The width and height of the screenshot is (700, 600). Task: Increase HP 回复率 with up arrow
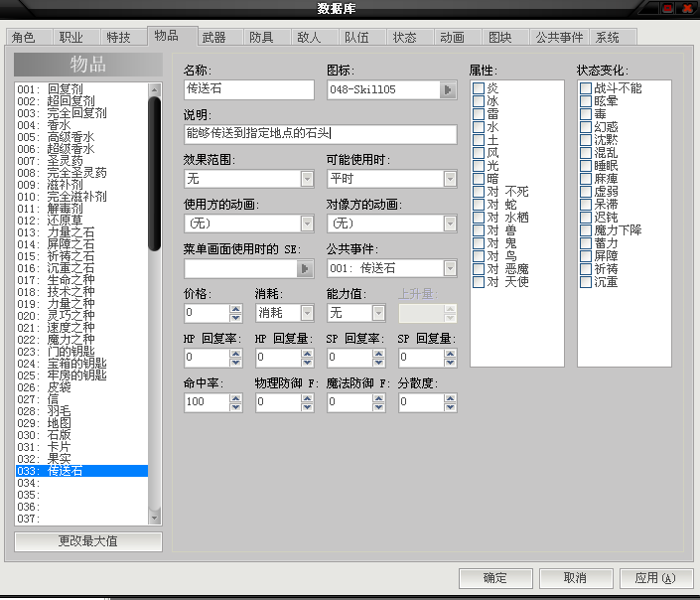[235, 354]
